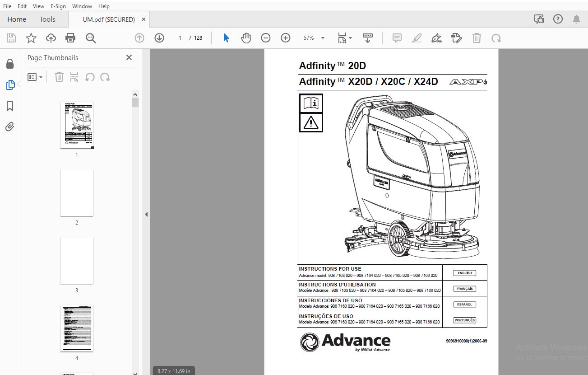Switch to the Tools tab
Screen dimensions: 588x375
[47, 19]
